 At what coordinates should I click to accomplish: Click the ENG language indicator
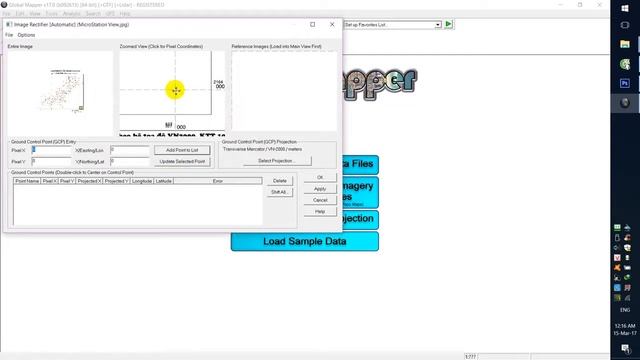[625, 310]
